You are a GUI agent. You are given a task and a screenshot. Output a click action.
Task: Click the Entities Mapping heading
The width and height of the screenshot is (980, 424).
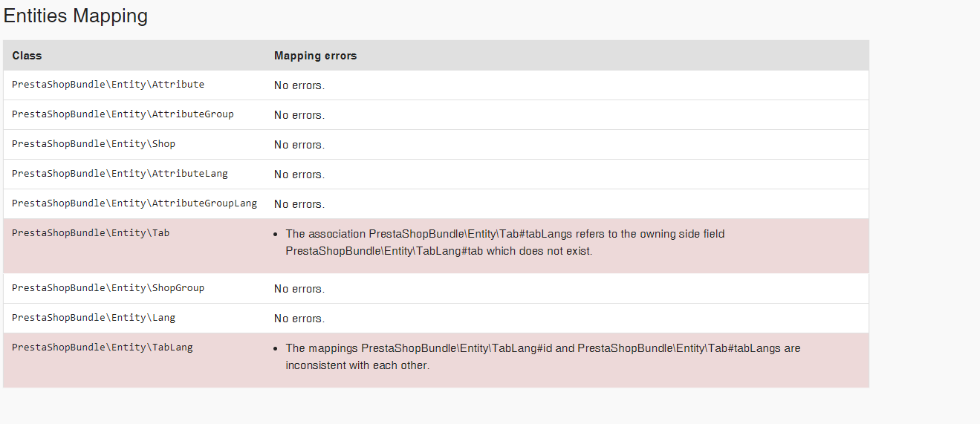[76, 16]
